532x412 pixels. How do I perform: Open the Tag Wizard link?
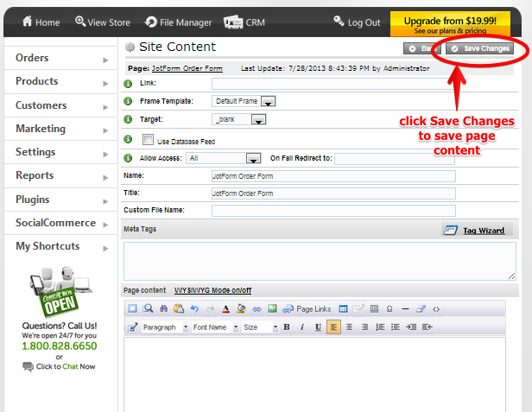482,231
